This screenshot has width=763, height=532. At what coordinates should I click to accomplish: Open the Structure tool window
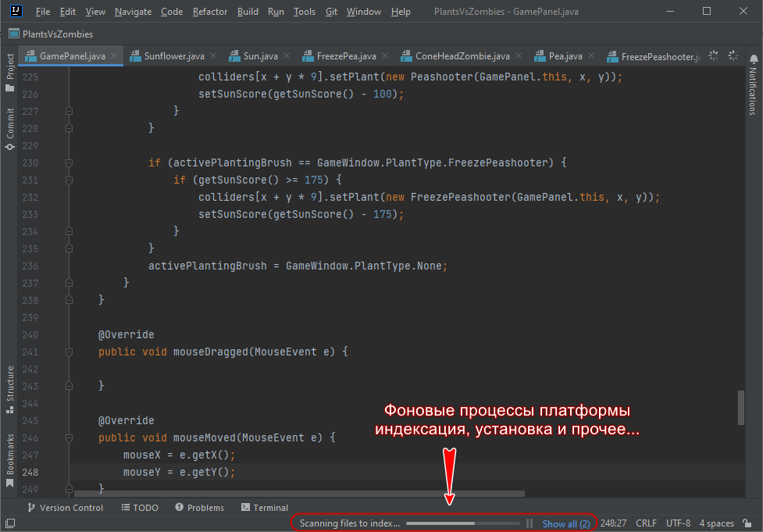coord(9,389)
